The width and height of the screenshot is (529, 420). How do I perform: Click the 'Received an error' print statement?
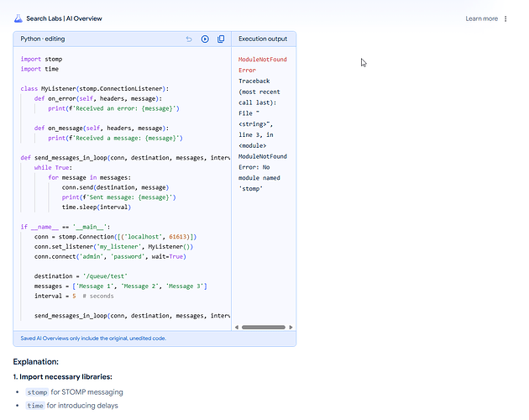click(113, 108)
